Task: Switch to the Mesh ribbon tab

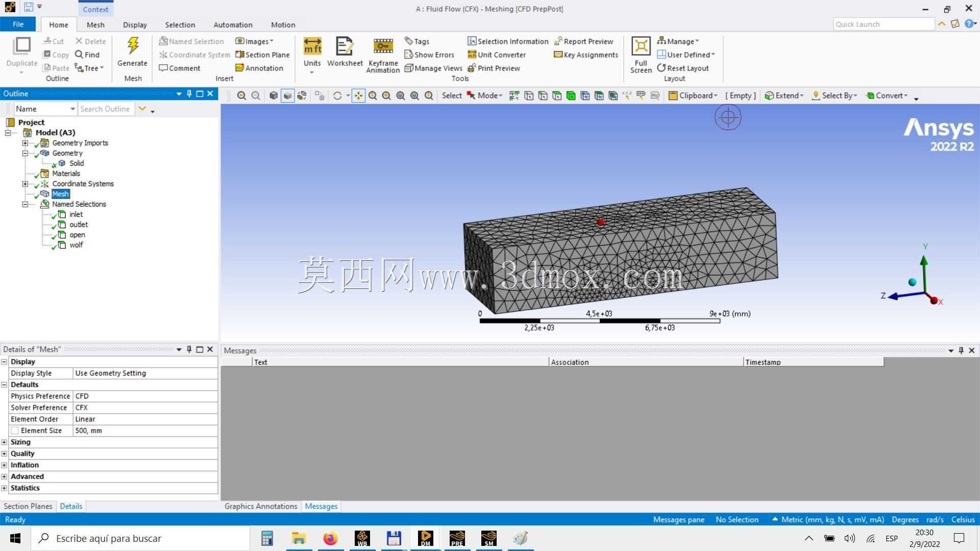Action: click(95, 24)
